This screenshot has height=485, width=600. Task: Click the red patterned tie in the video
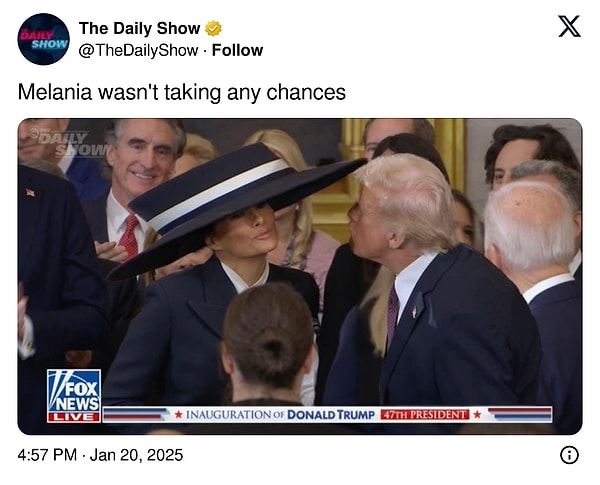[129, 235]
